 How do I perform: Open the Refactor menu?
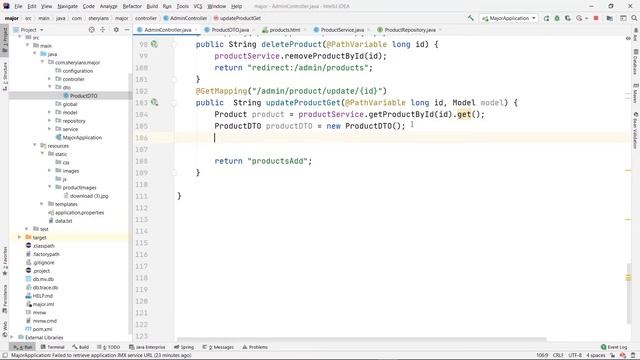coord(132,6)
